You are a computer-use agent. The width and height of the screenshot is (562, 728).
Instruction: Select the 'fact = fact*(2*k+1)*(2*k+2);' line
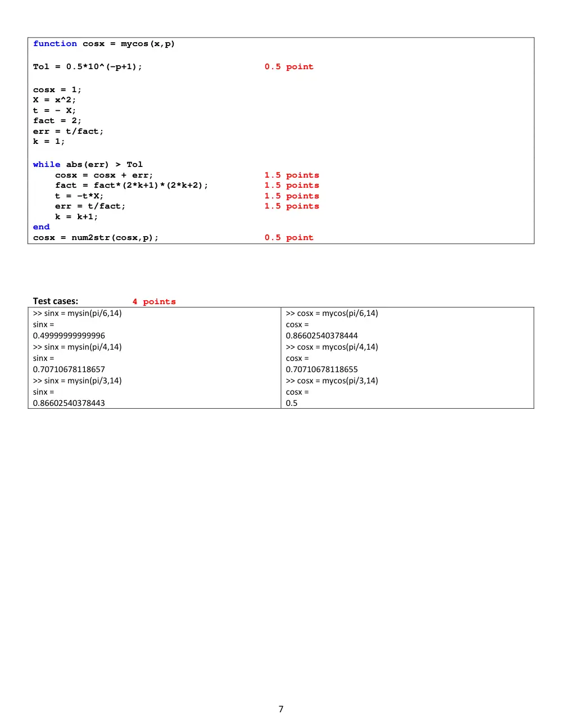coord(132,186)
